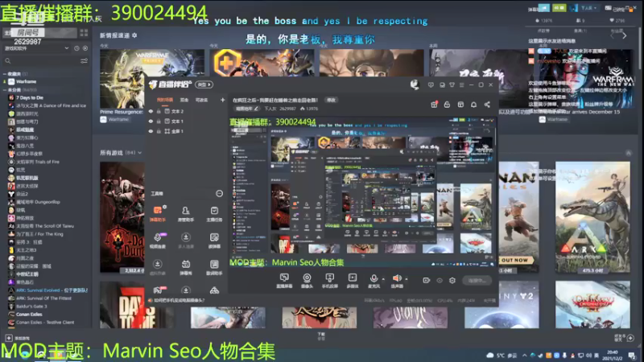Click the add game plus at the bottom left of Steam
Screen dimensions: 644x362
(9, 338)
